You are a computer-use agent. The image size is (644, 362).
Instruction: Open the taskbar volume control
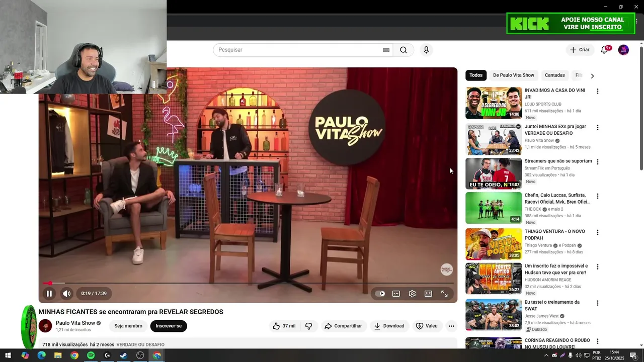pyautogui.click(x=579, y=355)
